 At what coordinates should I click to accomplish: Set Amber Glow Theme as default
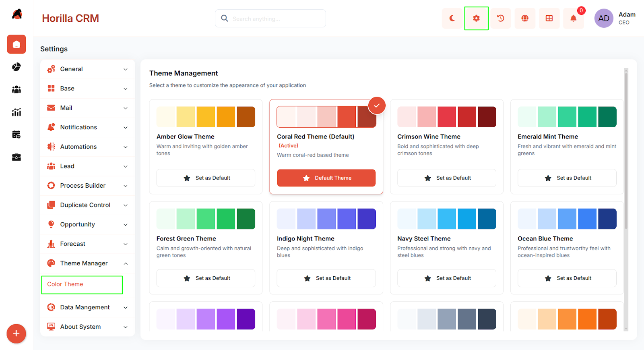(x=206, y=178)
